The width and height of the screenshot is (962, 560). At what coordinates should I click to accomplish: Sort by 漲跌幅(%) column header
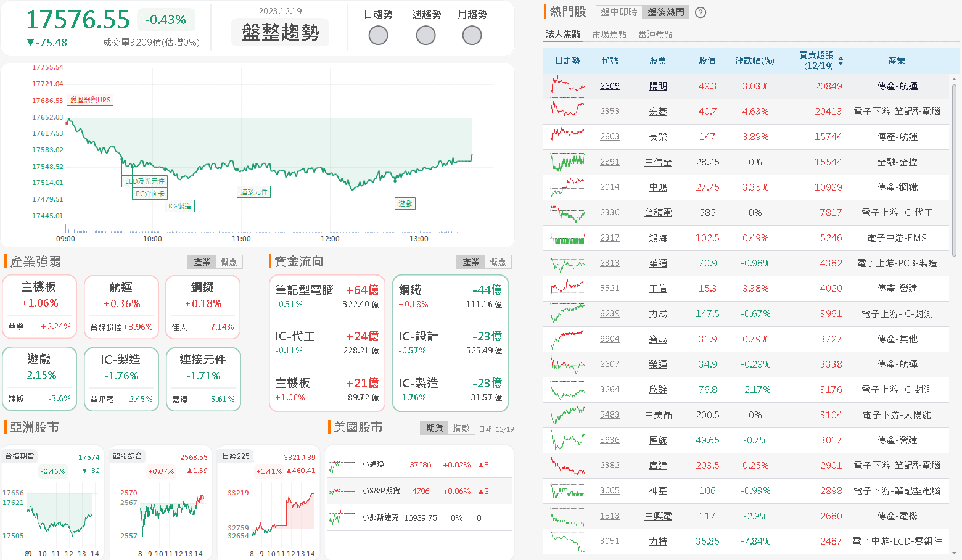[755, 60]
